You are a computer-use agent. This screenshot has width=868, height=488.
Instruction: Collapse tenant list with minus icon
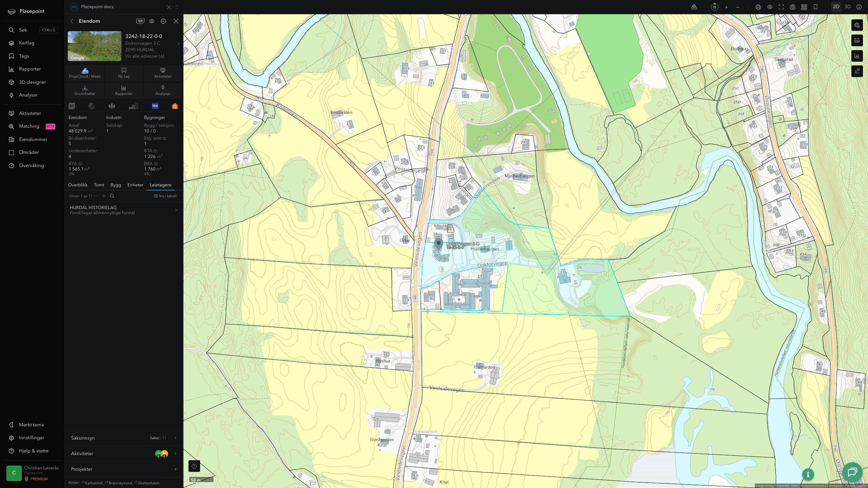(x=96, y=196)
